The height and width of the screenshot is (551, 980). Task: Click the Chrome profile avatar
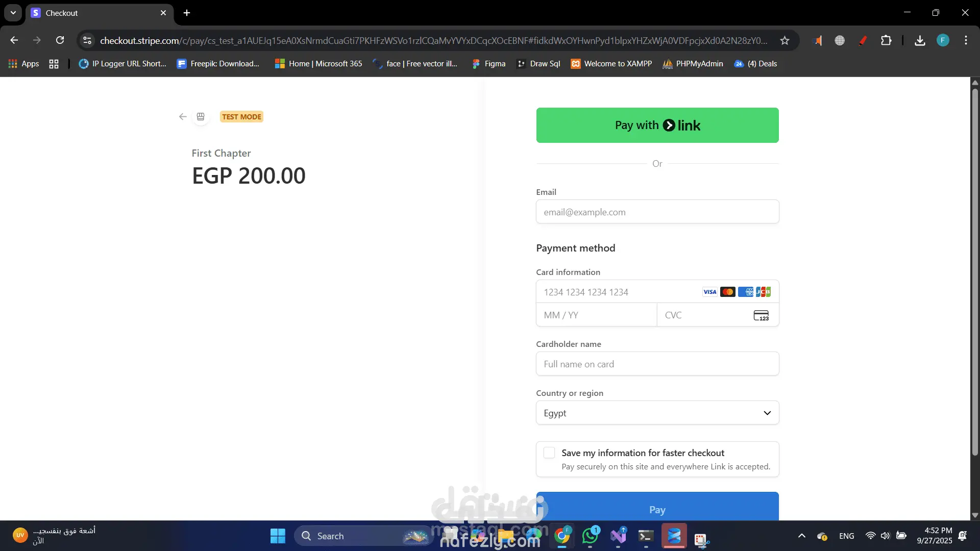pos(943,40)
